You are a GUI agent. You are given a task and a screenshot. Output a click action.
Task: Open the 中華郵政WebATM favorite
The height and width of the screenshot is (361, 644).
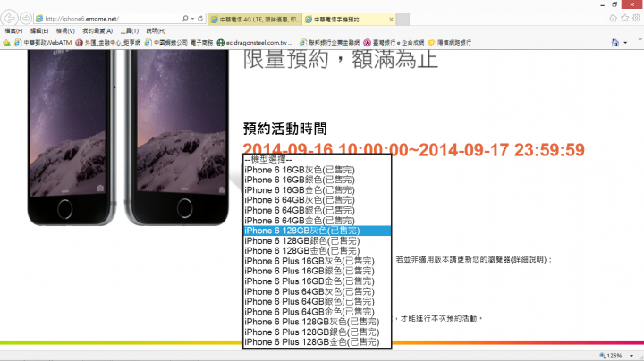click(x=43, y=43)
